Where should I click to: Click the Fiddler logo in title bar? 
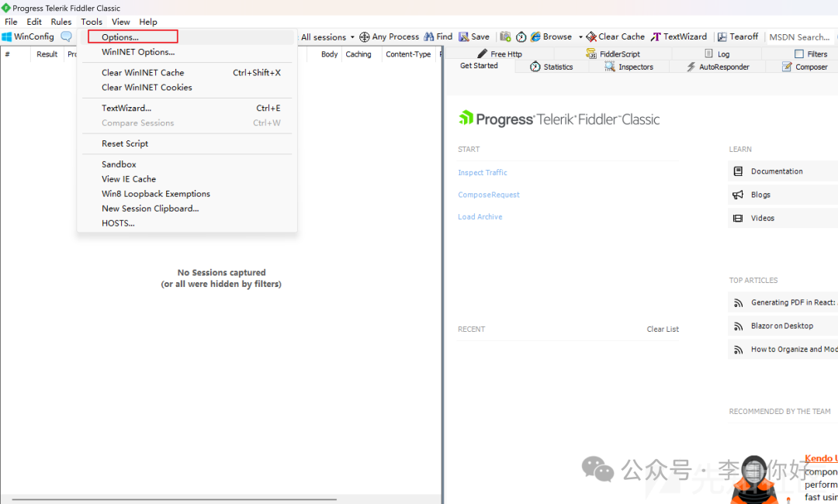(x=6, y=8)
